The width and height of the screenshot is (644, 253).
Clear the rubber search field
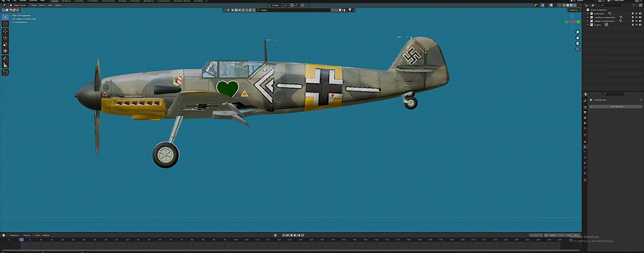click(332, 10)
